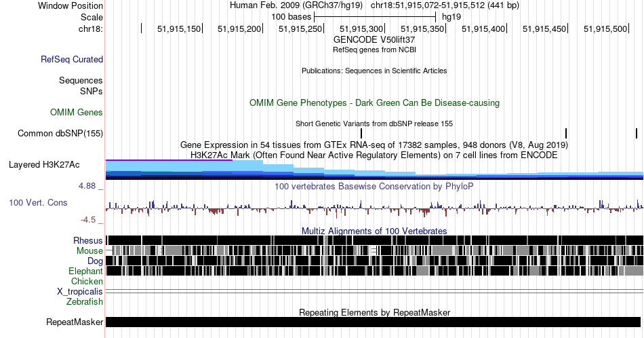Click the Window Position label
The height and width of the screenshot is (338, 644).
(x=71, y=5)
